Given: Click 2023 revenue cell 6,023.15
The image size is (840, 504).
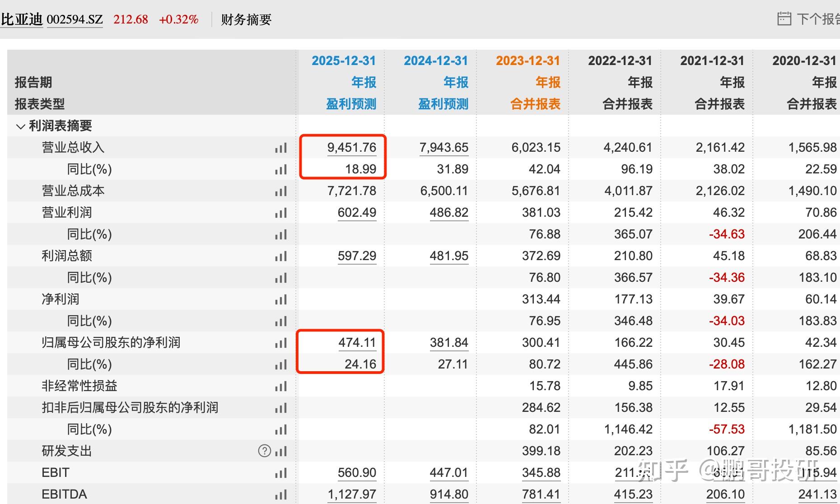Looking at the screenshot, I should click(536, 148).
